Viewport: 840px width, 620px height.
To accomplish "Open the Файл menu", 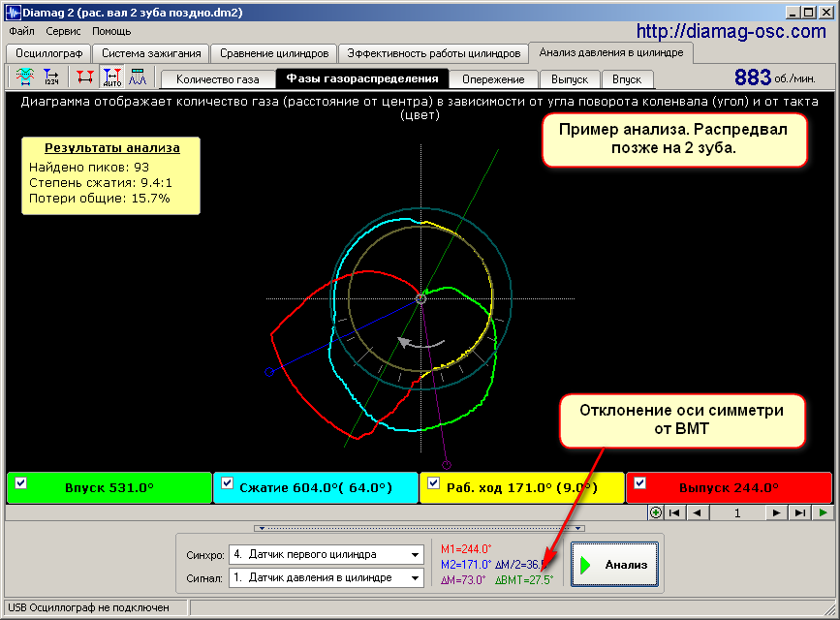I will [22, 31].
